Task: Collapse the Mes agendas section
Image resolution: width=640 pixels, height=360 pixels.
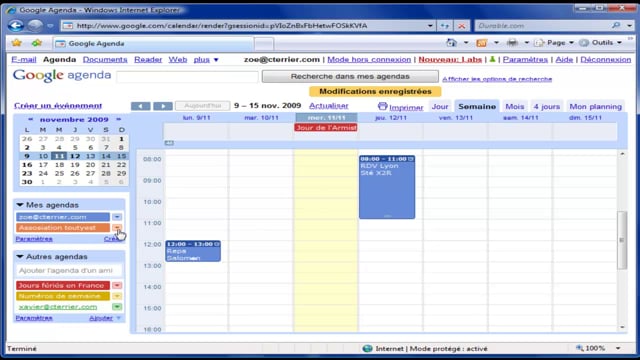Action: click(20, 204)
